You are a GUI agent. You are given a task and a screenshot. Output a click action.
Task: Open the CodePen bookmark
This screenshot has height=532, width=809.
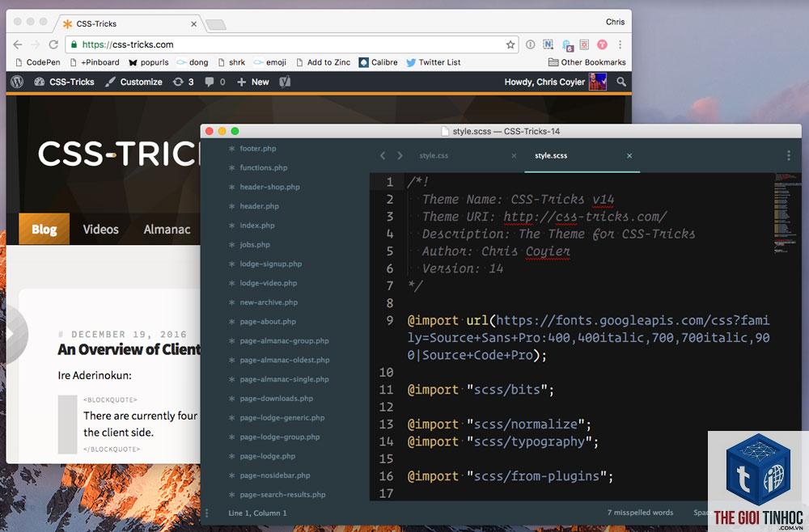tap(38, 62)
